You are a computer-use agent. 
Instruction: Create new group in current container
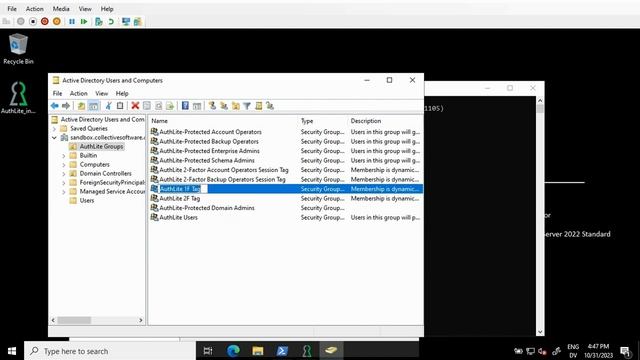coord(224,106)
